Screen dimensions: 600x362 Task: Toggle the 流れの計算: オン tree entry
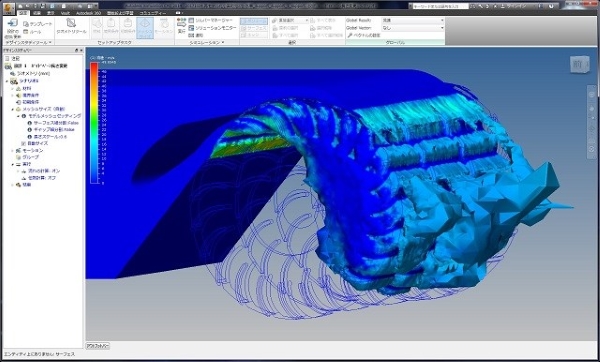[41, 171]
